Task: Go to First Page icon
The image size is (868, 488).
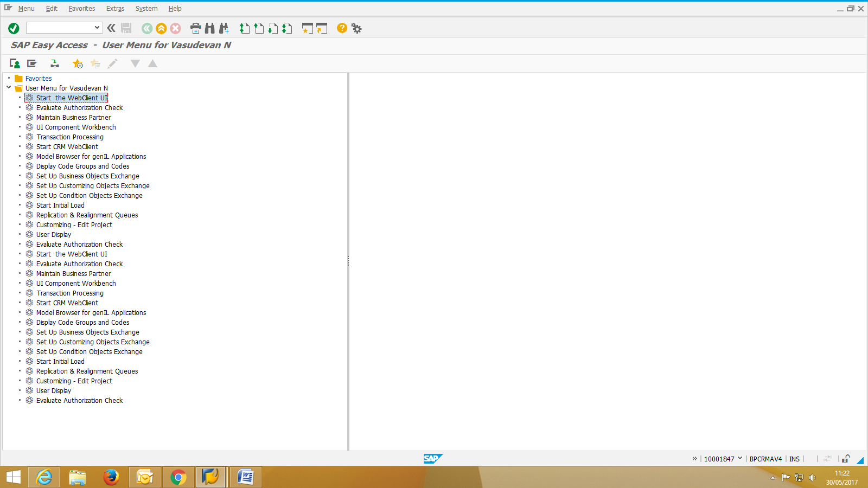Action: click(x=245, y=28)
